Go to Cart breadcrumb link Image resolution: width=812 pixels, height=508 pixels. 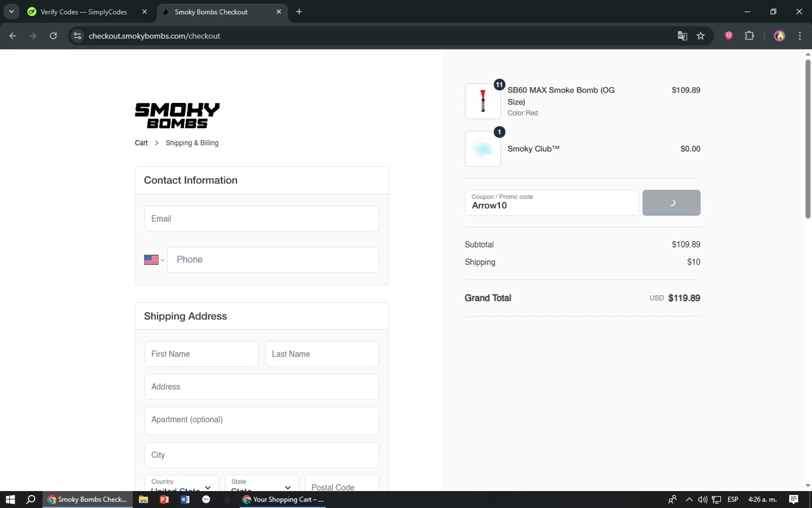[x=141, y=143]
